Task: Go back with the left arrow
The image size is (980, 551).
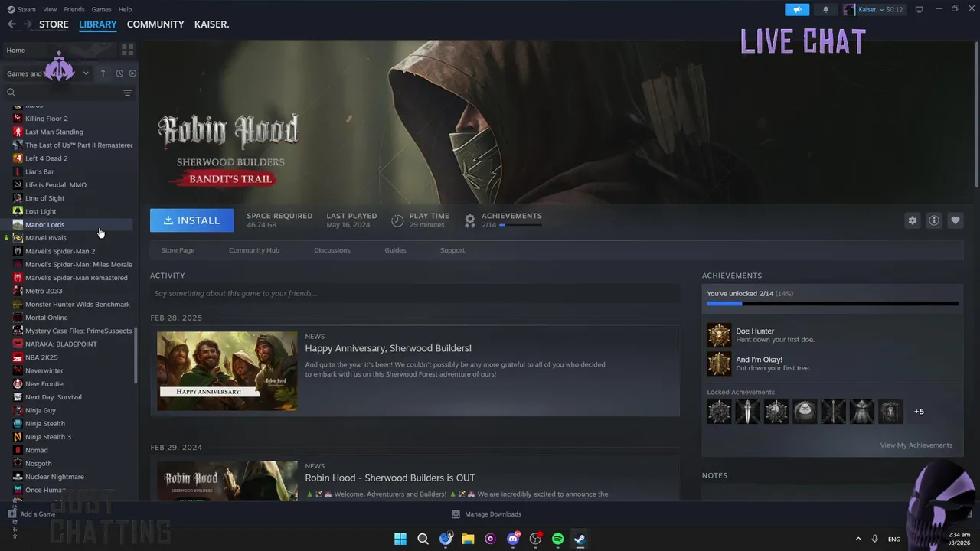Action: pos(11,24)
